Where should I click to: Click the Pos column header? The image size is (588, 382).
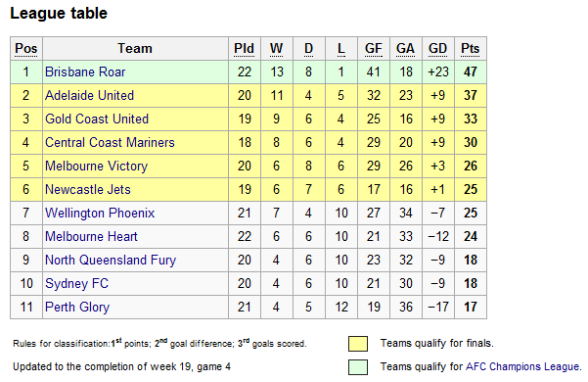coord(25,48)
